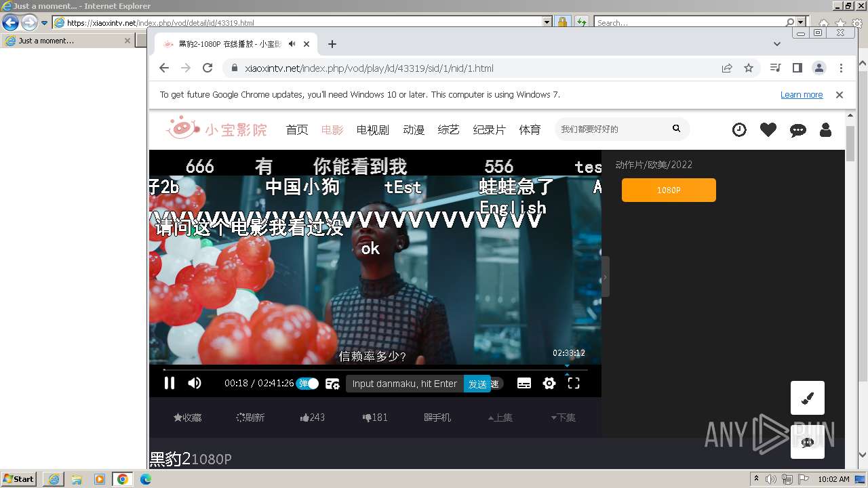Open user account icon on site
This screenshot has height=488, width=868.
coord(825,129)
